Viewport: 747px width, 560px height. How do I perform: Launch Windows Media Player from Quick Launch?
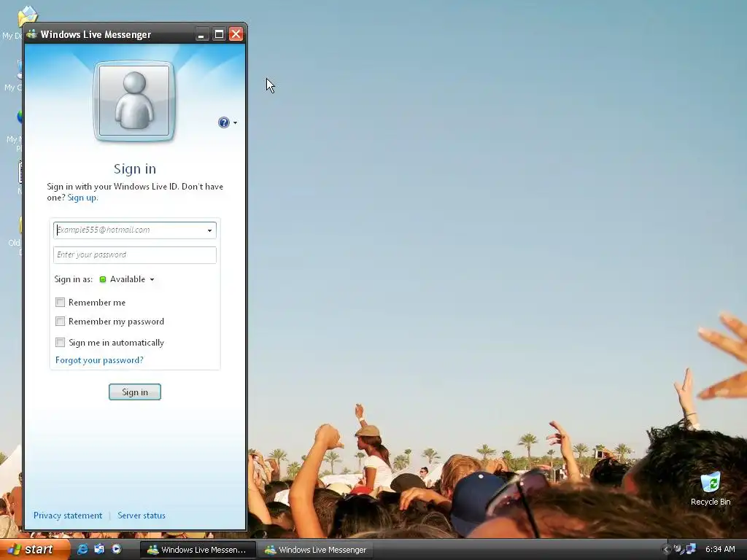pyautogui.click(x=116, y=549)
